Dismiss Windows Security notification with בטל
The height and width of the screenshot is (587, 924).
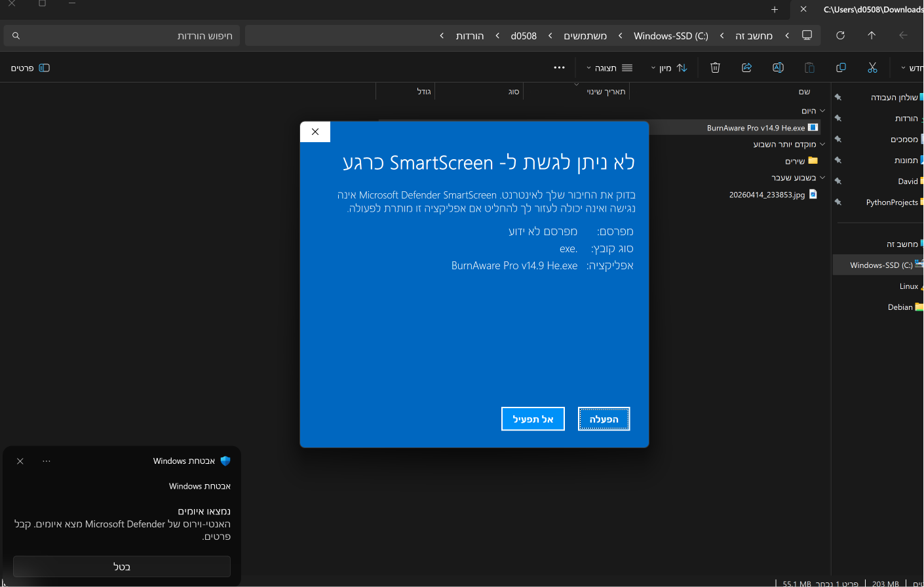coord(122,567)
